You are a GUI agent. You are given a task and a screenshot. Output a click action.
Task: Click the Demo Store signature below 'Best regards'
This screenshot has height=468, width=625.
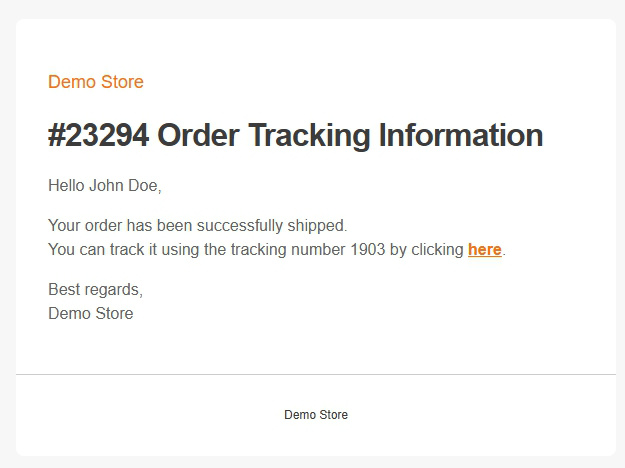click(91, 313)
